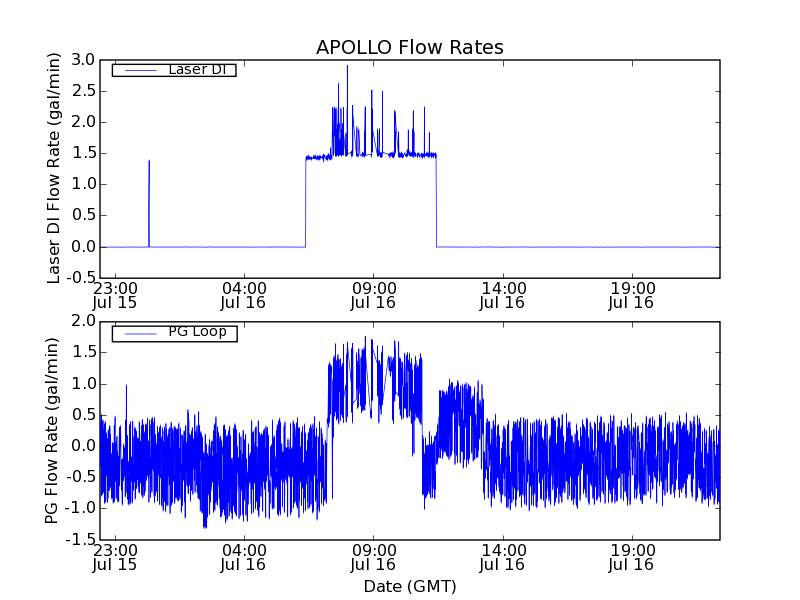Click "19:00 Jul 16" under the Laser DI plot

tap(632, 295)
